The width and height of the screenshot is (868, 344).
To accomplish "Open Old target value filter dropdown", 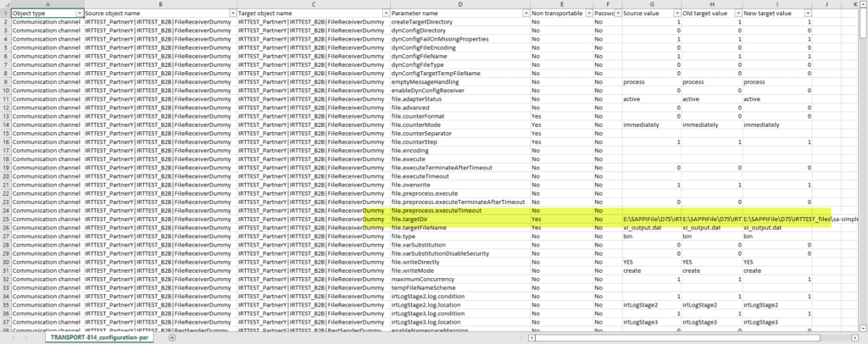I will click(738, 13).
